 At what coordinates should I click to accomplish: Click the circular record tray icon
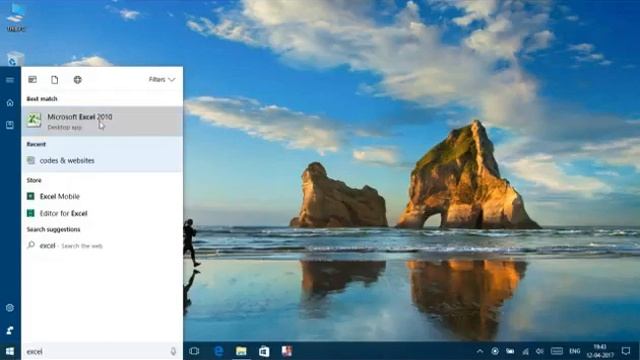(x=495, y=351)
